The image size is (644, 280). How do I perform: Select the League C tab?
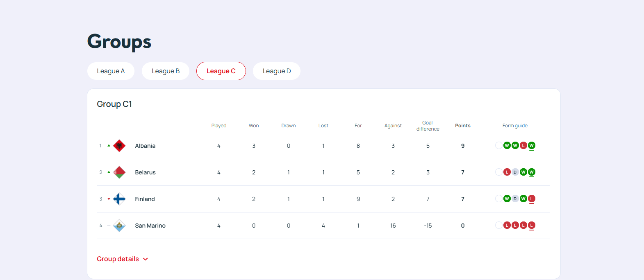(x=221, y=71)
